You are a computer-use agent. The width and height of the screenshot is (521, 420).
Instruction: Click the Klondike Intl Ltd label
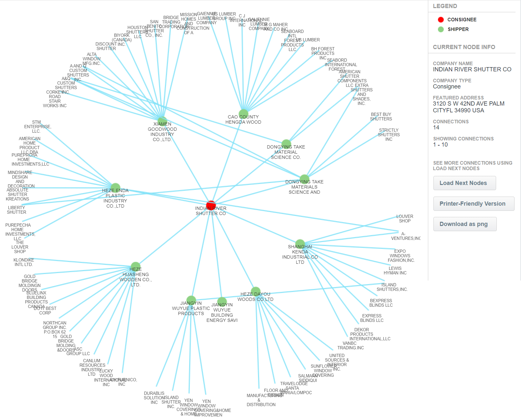click(x=24, y=262)
